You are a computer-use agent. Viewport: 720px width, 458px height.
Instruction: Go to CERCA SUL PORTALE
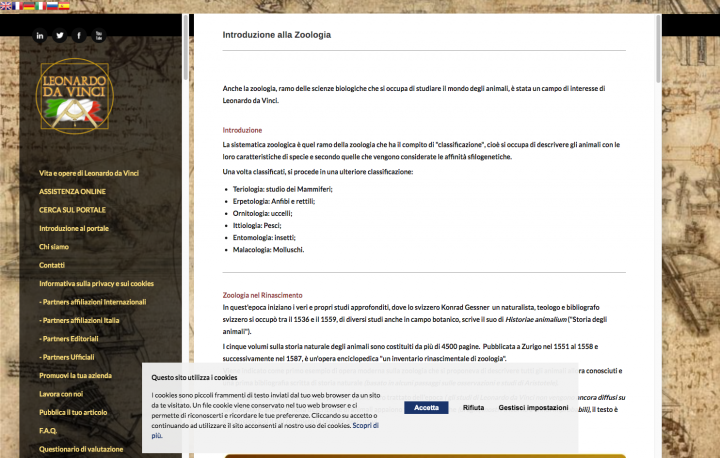coord(72,210)
